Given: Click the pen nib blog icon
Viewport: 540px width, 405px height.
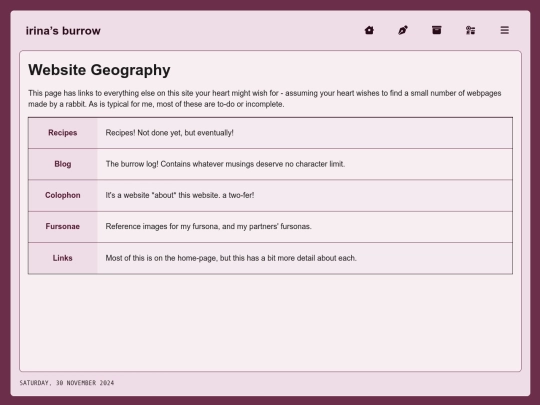Looking at the screenshot, I should pos(403,30).
